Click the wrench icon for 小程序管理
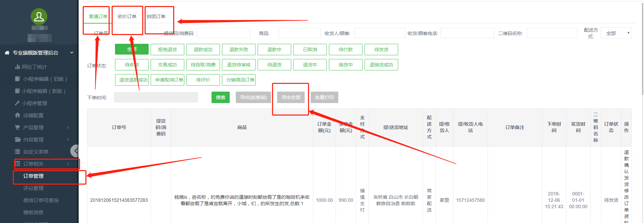 coord(17,103)
